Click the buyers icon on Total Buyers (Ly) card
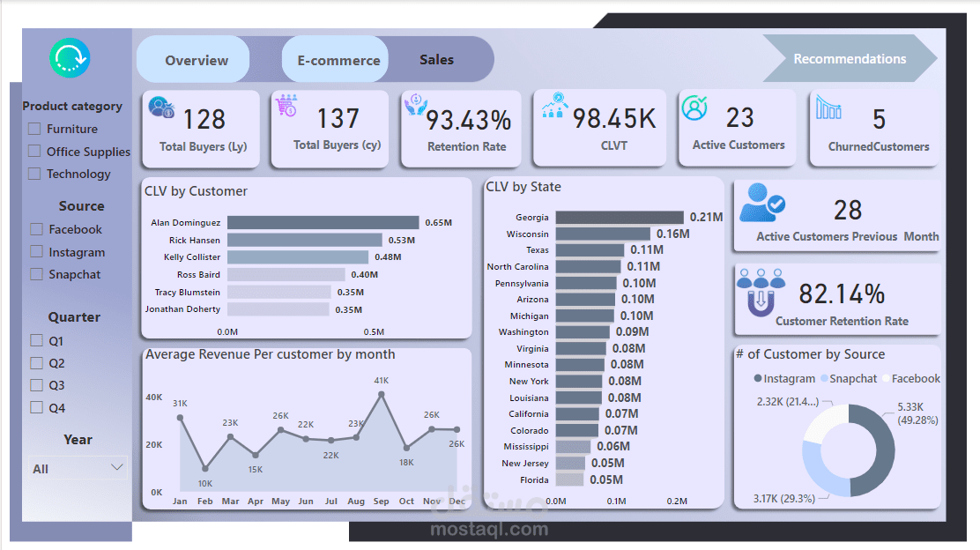Image resolution: width=980 pixels, height=550 pixels. coord(160,108)
